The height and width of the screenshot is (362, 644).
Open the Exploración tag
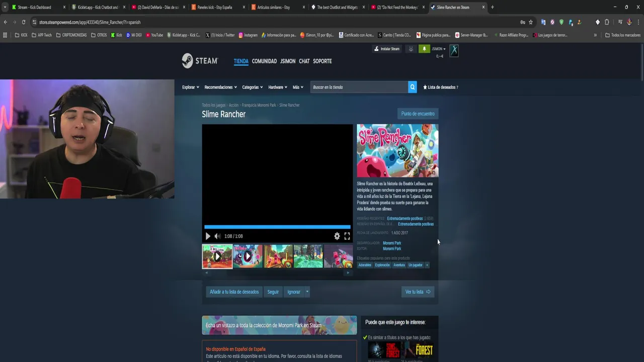coord(382,265)
